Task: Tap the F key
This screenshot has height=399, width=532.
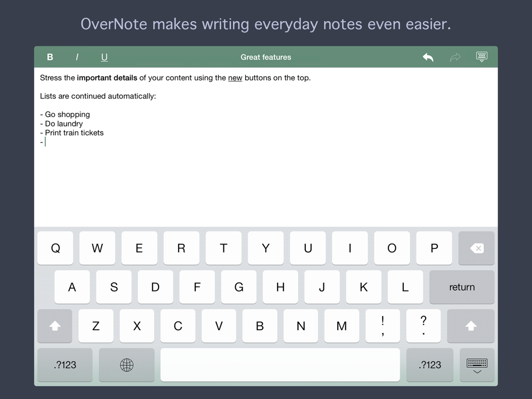Action: tap(197, 287)
